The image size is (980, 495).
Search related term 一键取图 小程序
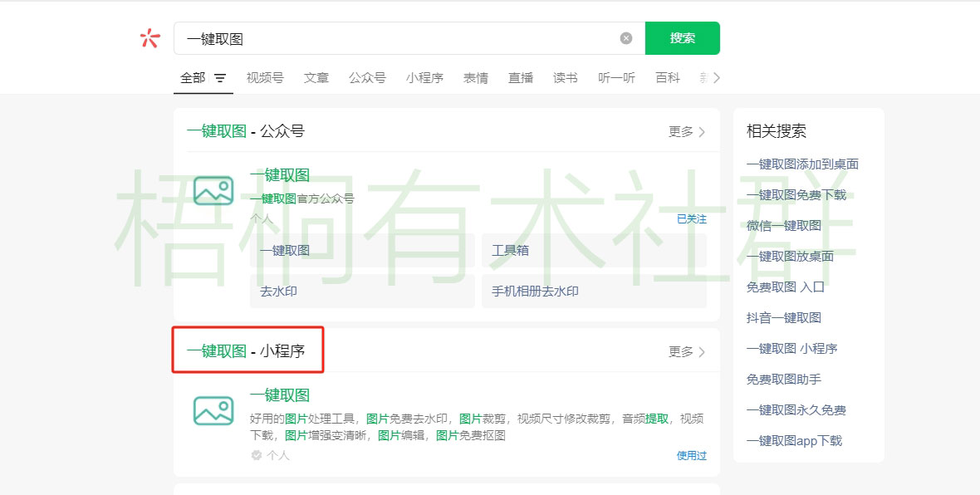click(791, 349)
